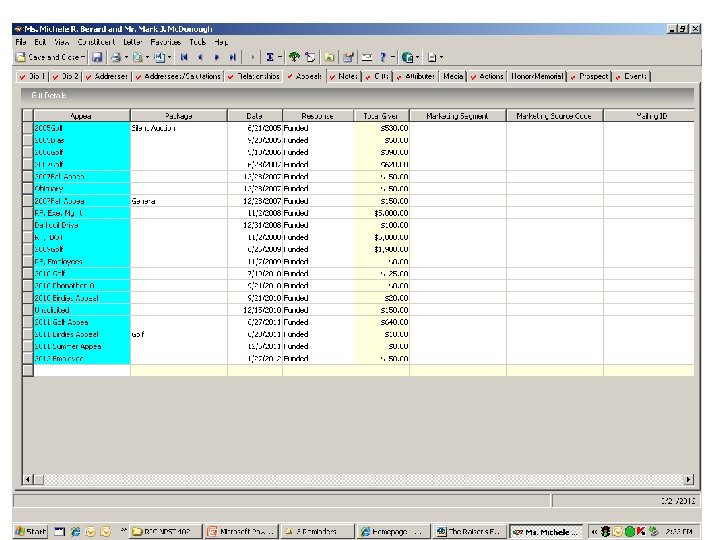The height and width of the screenshot is (540, 720).
Task: Click the horizontal scrollbar left arrow
Action: pyautogui.click(x=28, y=479)
